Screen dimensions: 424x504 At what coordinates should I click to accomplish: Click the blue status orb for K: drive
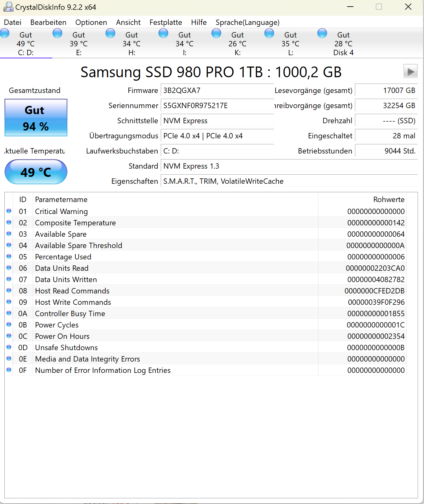point(216,33)
